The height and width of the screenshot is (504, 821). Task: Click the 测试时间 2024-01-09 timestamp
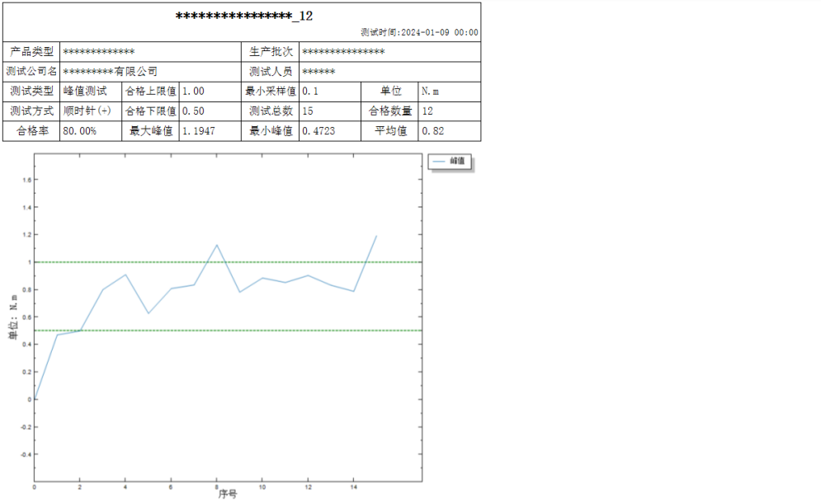[x=419, y=32]
